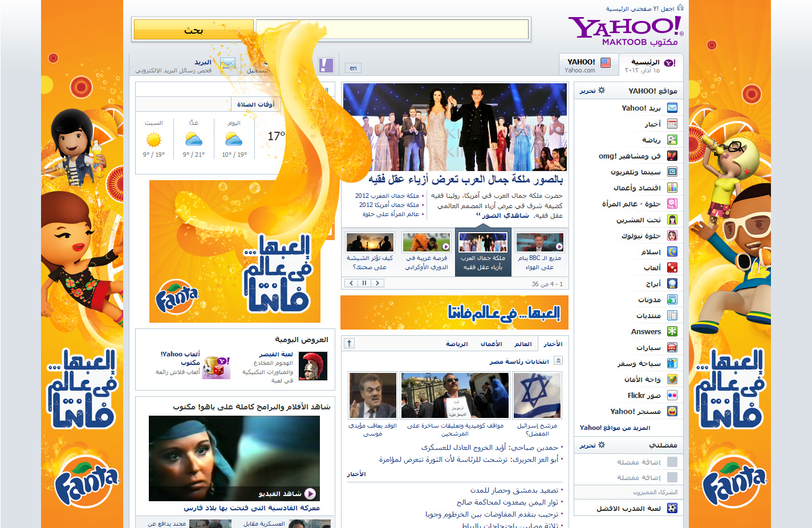Click inside the search input field

(392, 30)
